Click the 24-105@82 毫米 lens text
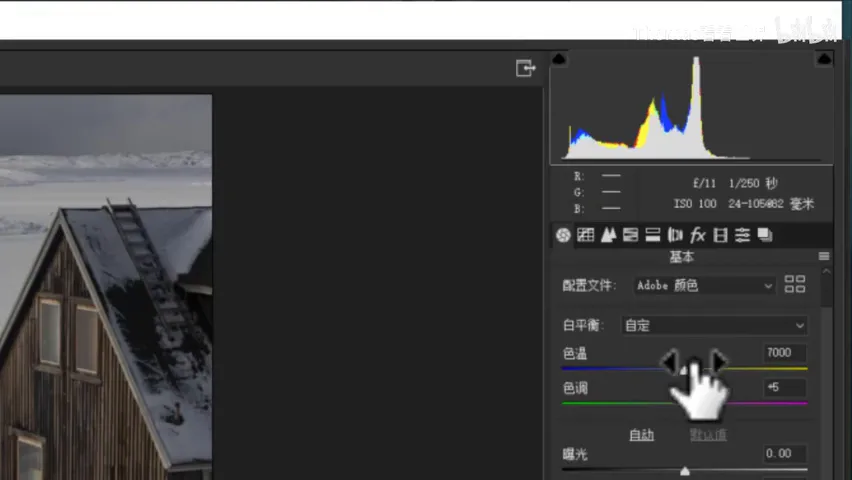Image resolution: width=852 pixels, height=480 pixels. pyautogui.click(x=771, y=204)
